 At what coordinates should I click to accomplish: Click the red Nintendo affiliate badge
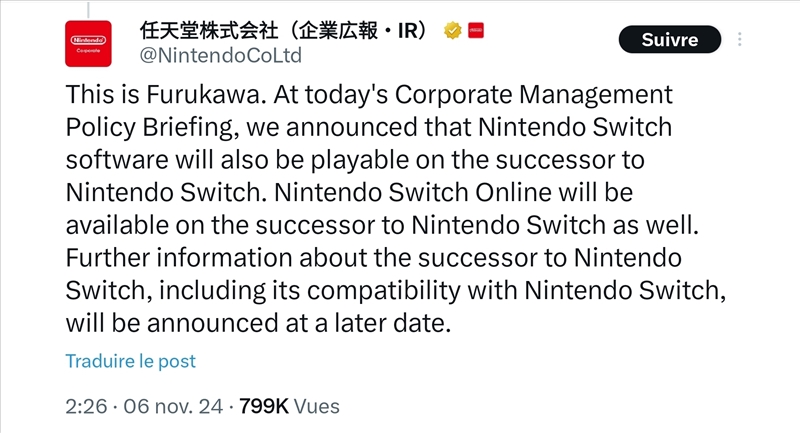click(x=475, y=31)
